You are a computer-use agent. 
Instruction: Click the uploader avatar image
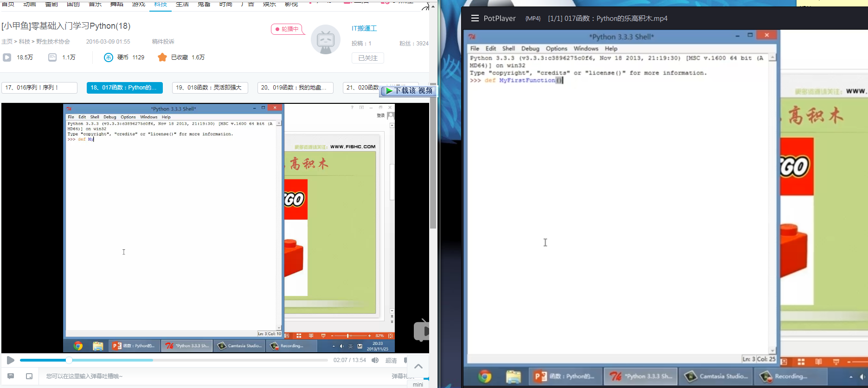tap(325, 39)
